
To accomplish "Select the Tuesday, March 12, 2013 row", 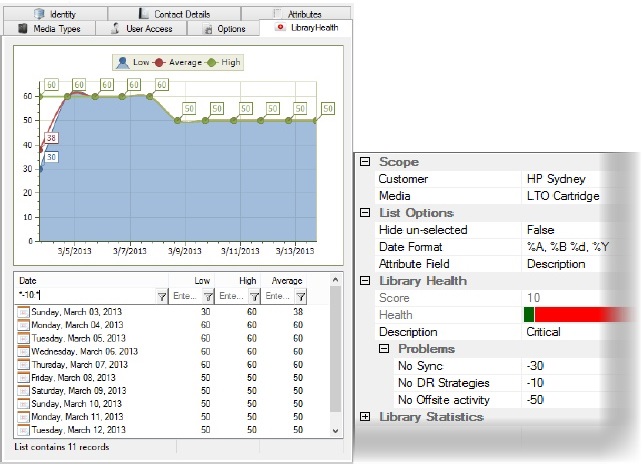I will 162,430.
